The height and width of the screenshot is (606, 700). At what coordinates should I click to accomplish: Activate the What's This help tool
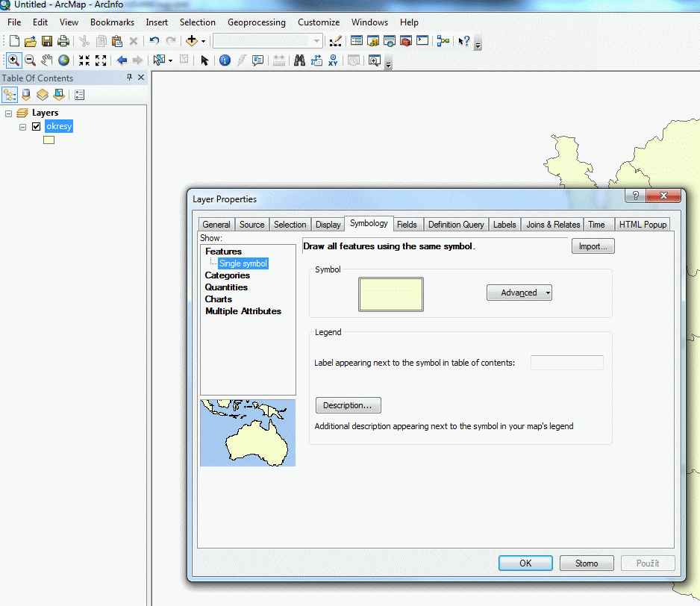[464, 41]
